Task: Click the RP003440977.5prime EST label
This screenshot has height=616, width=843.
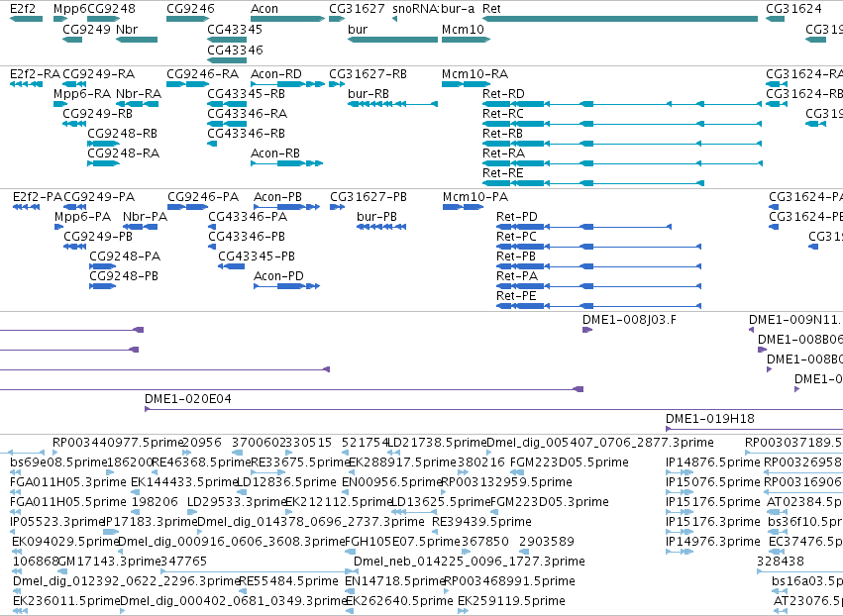Action: click(118, 443)
